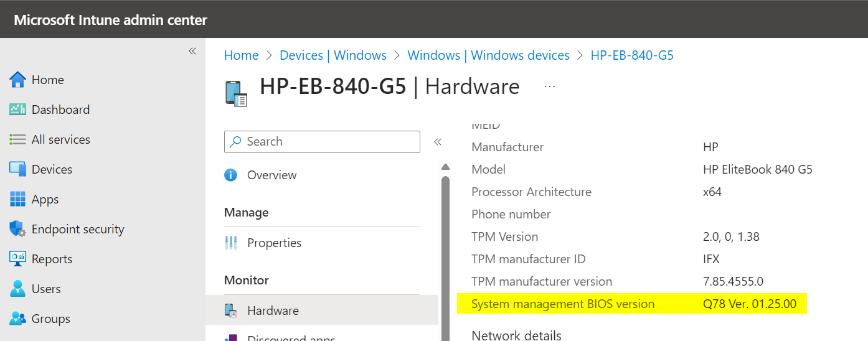Viewport: 868px width, 341px height.
Task: Click the menu pane scrollbar up arrow
Action: point(445,167)
